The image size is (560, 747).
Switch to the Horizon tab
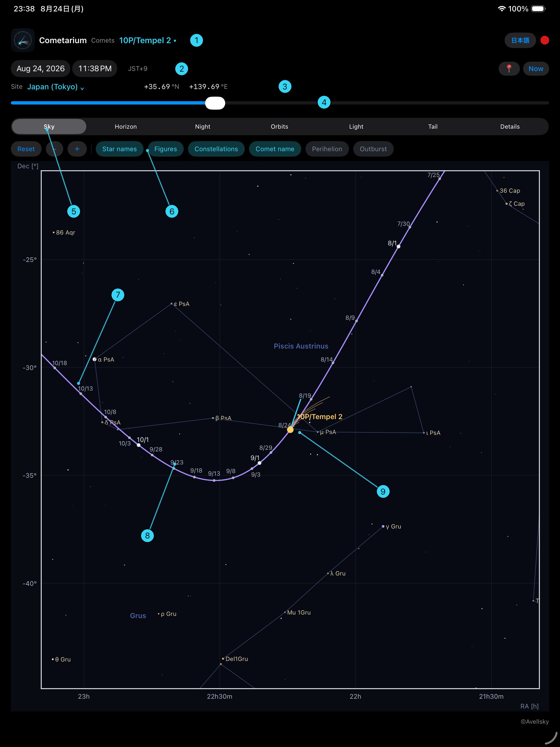(126, 127)
